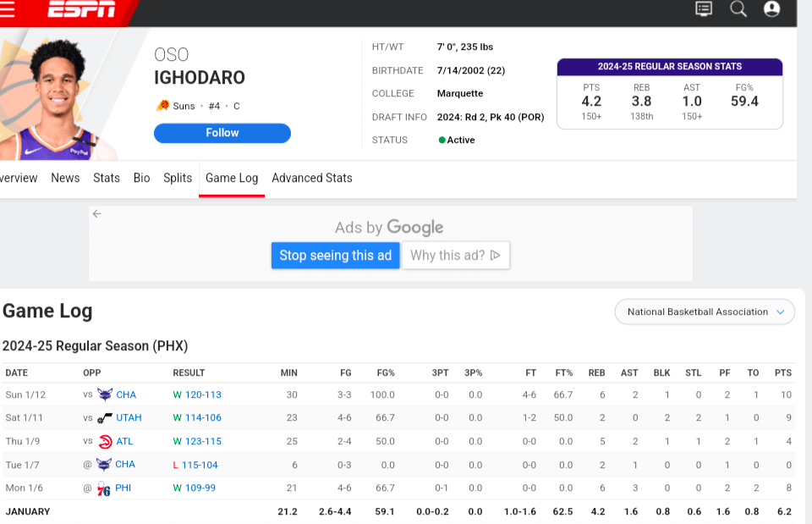Open the Splits tab

point(178,178)
